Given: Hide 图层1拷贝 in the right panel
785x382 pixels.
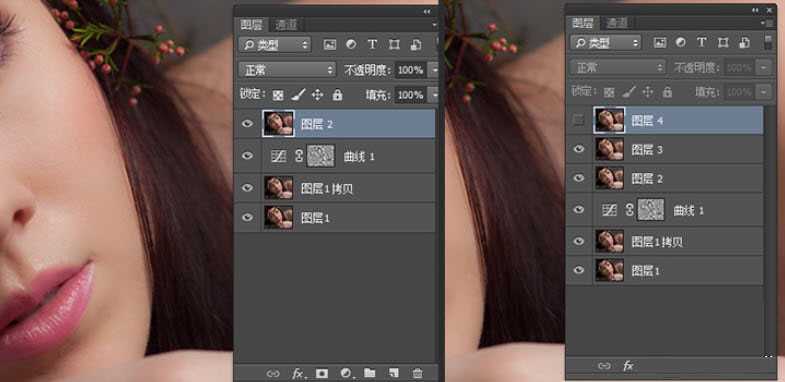Looking at the screenshot, I should click(x=579, y=241).
